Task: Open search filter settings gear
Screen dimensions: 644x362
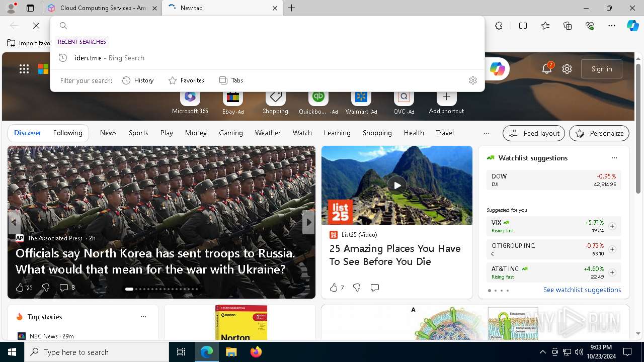Action: tap(472, 80)
